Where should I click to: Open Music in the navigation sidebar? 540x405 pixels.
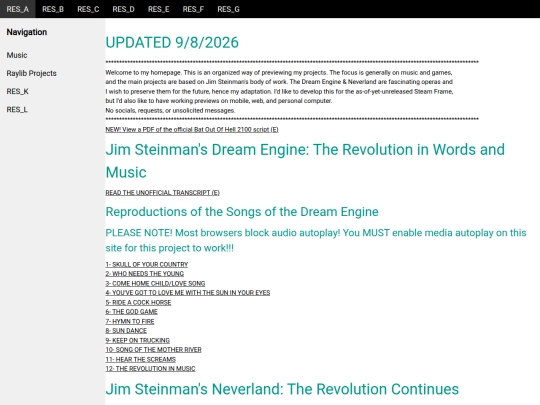17,55
